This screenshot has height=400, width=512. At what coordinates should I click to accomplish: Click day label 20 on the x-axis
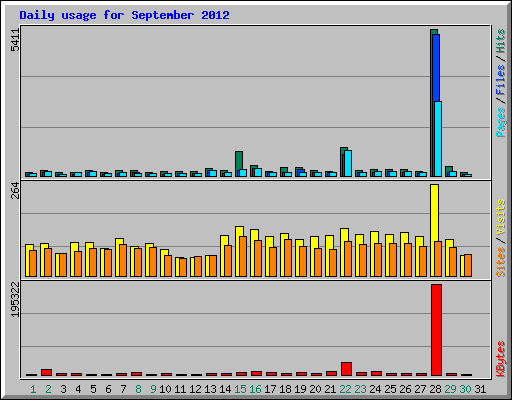pyautogui.click(x=315, y=389)
